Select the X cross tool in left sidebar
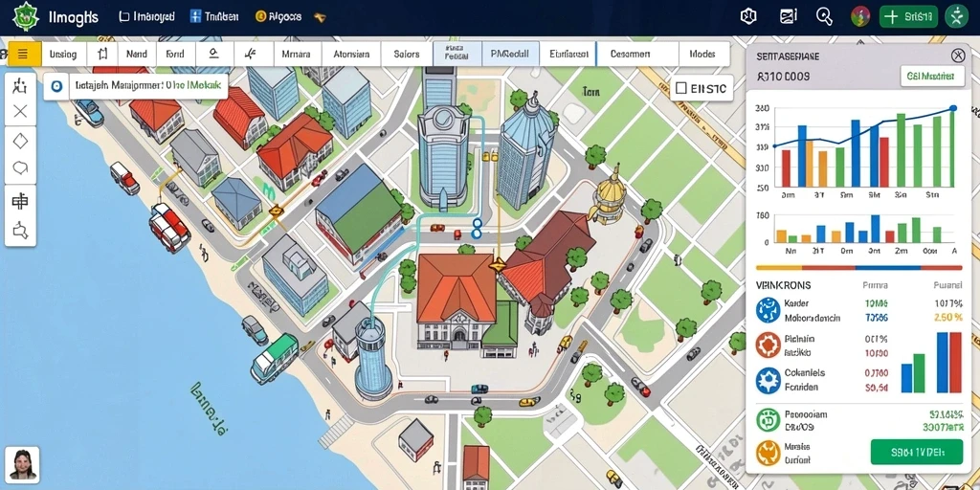The height and width of the screenshot is (490, 980). point(20,111)
